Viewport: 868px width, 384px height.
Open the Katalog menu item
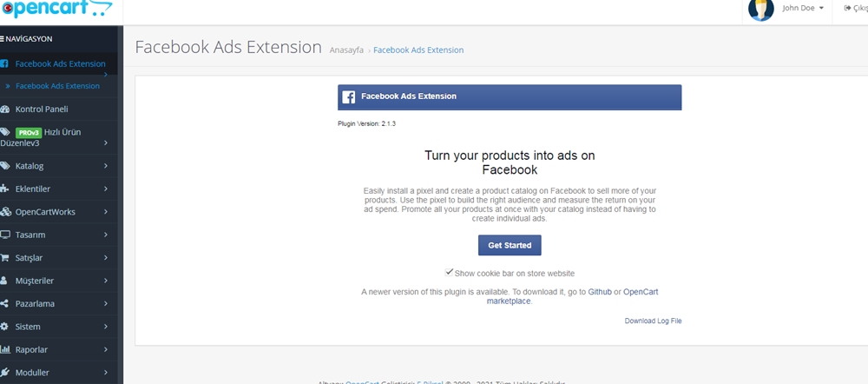[59, 166]
